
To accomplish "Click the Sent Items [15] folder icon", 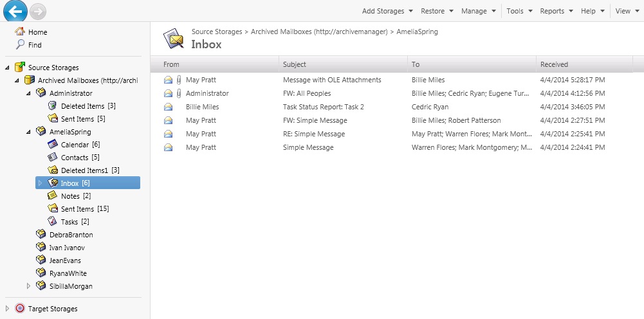I will point(52,208).
